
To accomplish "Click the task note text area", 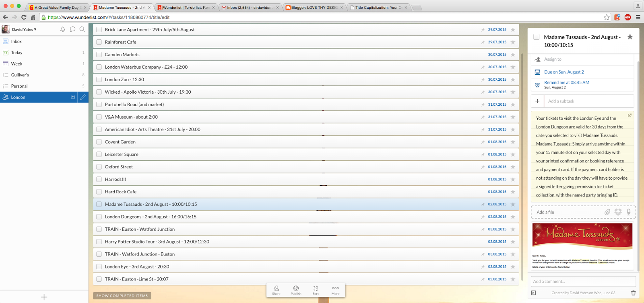I will 582,157.
